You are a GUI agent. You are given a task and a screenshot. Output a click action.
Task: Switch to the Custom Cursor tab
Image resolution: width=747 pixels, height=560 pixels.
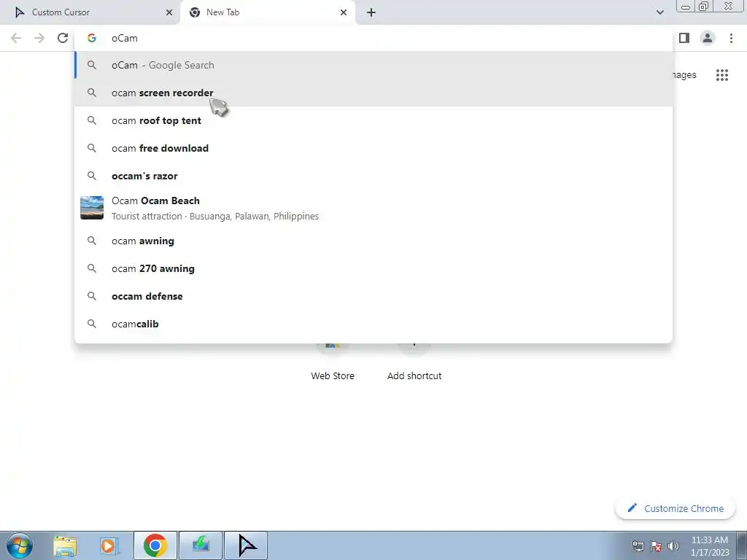tap(90, 12)
